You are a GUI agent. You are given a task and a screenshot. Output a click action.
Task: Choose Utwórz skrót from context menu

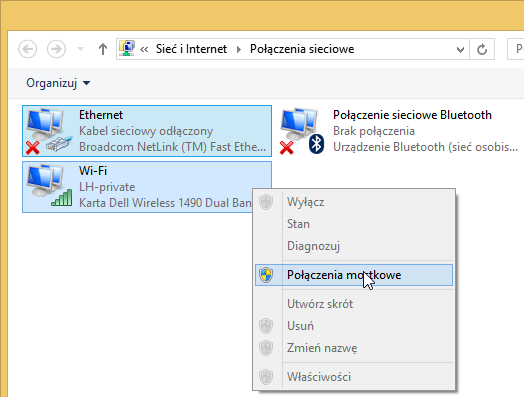[354, 304]
